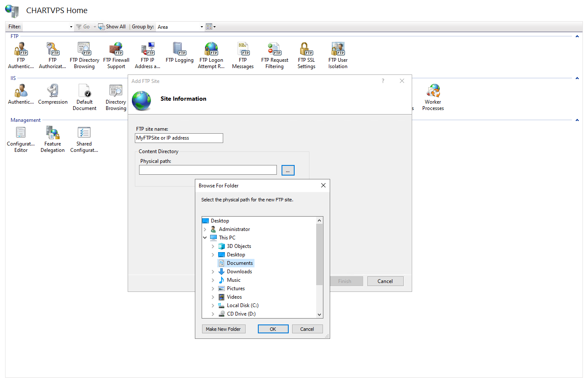Click the Make New Folder button
The image size is (588, 382).
(223, 329)
